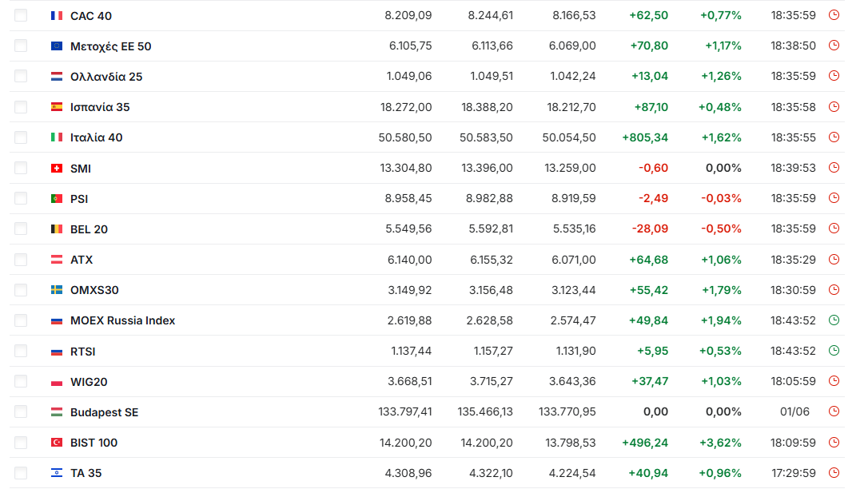The image size is (868, 489).
Task: Click the France flag icon beside CAC 40
Action: 57,15
